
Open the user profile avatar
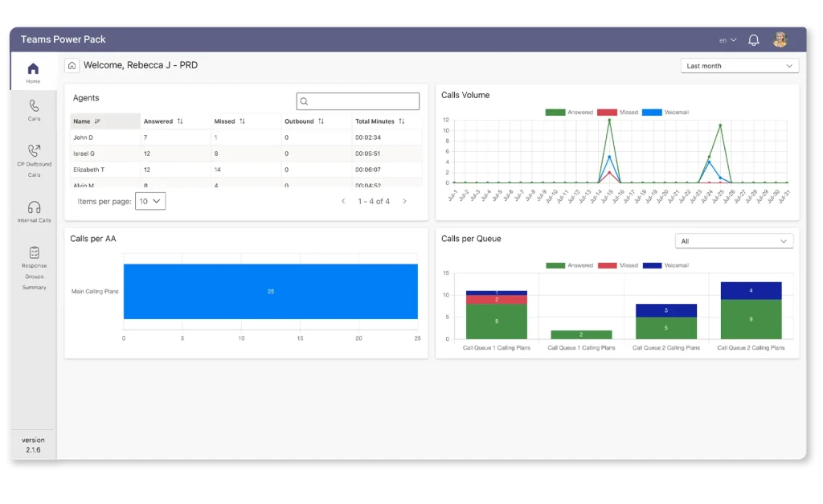coord(780,39)
